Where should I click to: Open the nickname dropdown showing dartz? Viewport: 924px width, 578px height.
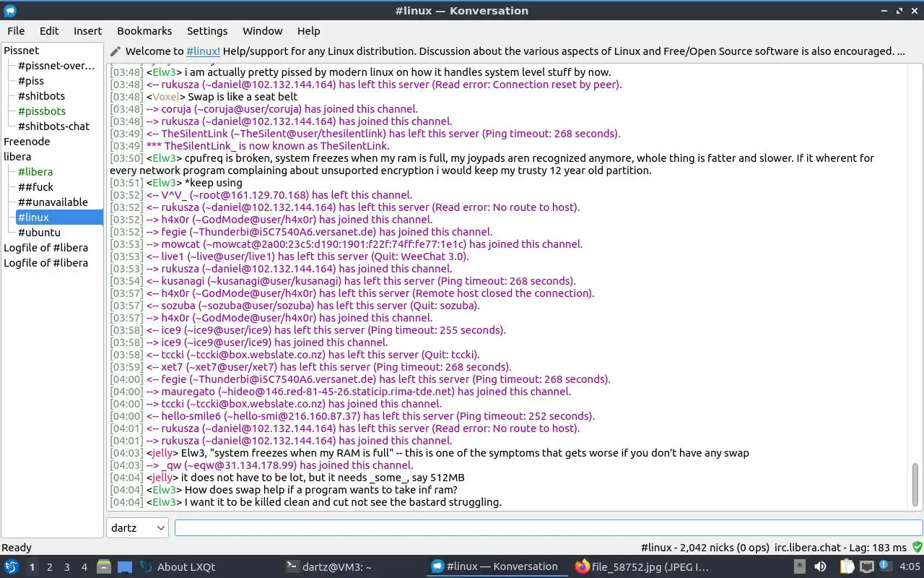(137, 528)
